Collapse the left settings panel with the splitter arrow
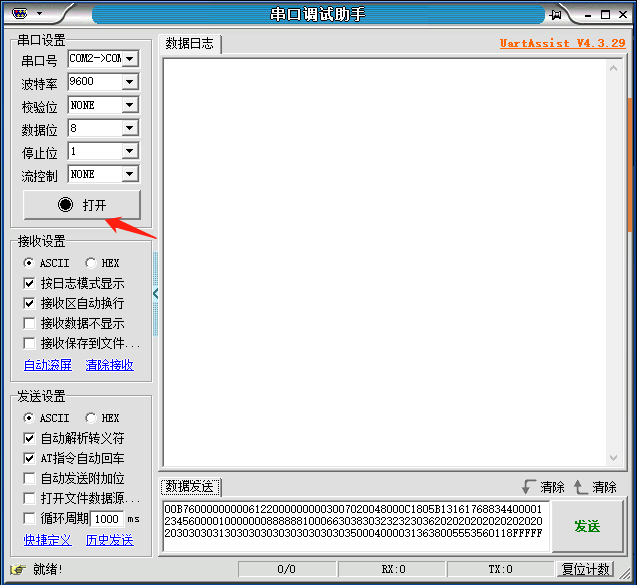The width and height of the screenshot is (637, 585). tap(156, 293)
